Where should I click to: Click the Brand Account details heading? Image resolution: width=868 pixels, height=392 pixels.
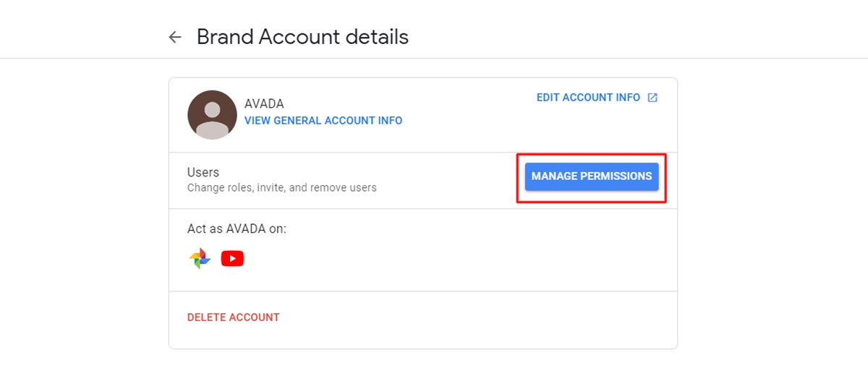[302, 37]
